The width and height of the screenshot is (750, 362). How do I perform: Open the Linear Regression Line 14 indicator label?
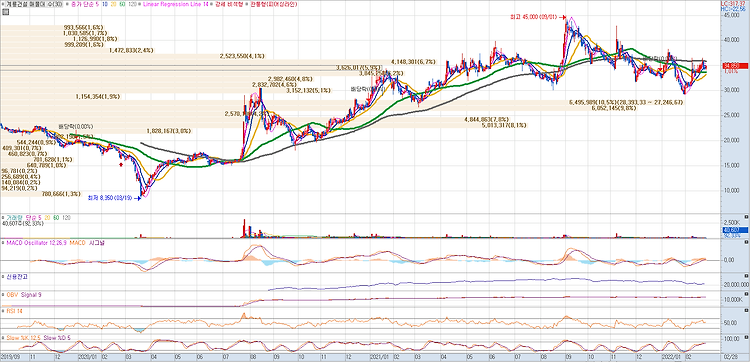(176, 4)
